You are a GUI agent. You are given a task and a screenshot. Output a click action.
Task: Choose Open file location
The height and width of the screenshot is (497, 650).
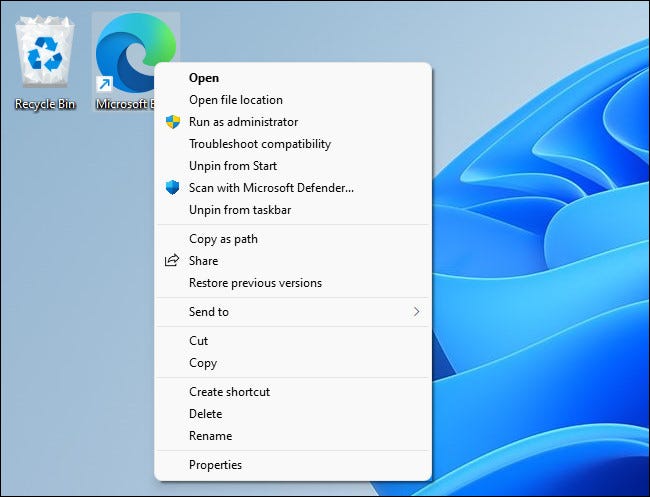point(236,100)
